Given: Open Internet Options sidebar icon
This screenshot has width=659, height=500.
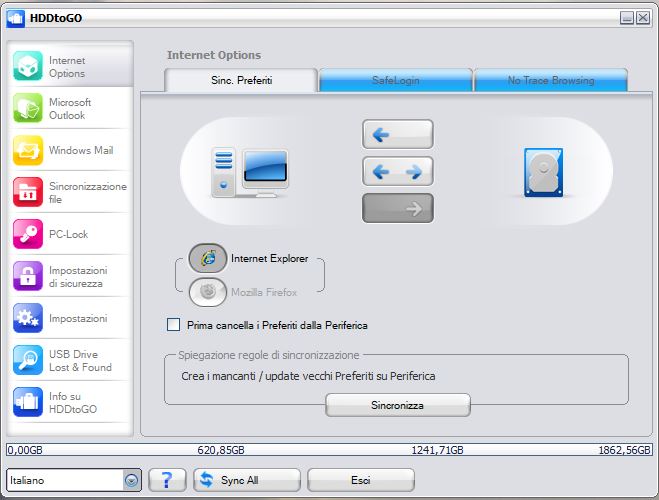Looking at the screenshot, I should (x=28, y=66).
